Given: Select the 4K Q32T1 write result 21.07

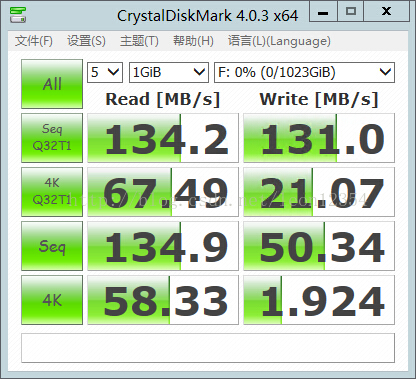Looking at the screenshot, I should 319,192.
